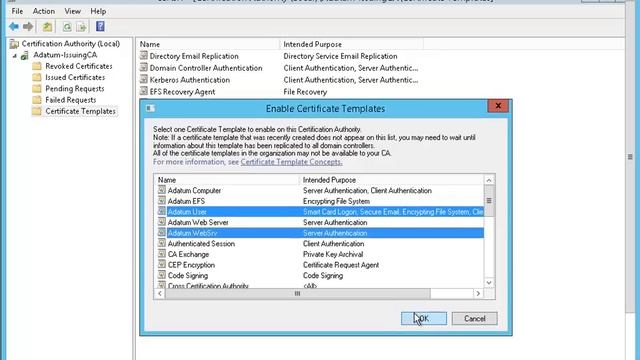The image size is (640, 360).
Task: Click the Directory Email Replication template icon
Action: 143,56
